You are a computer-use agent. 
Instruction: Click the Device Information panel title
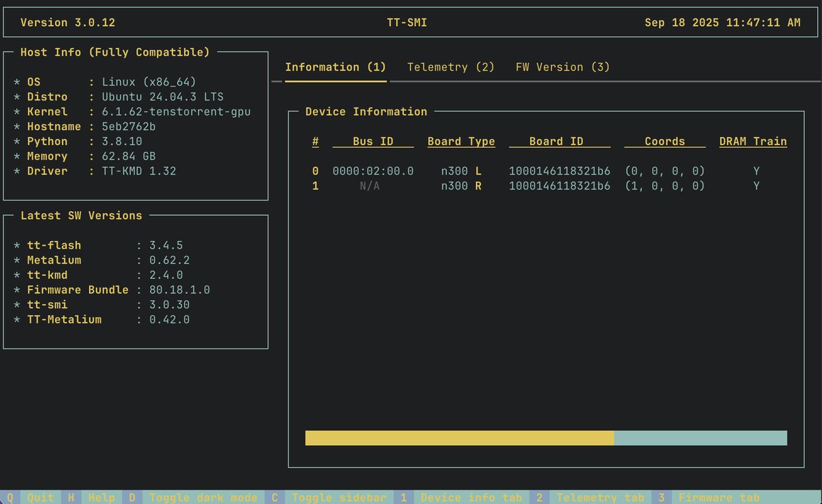(366, 112)
